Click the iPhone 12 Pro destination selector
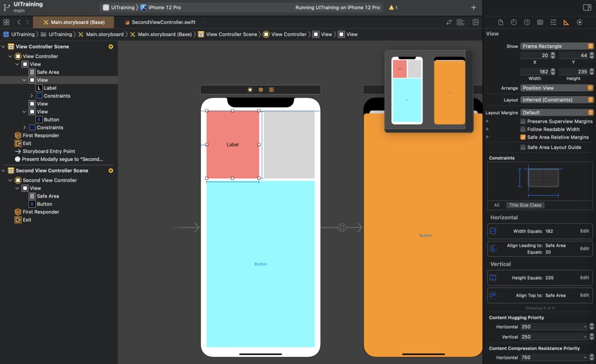The height and width of the screenshot is (364, 596). (161, 7)
